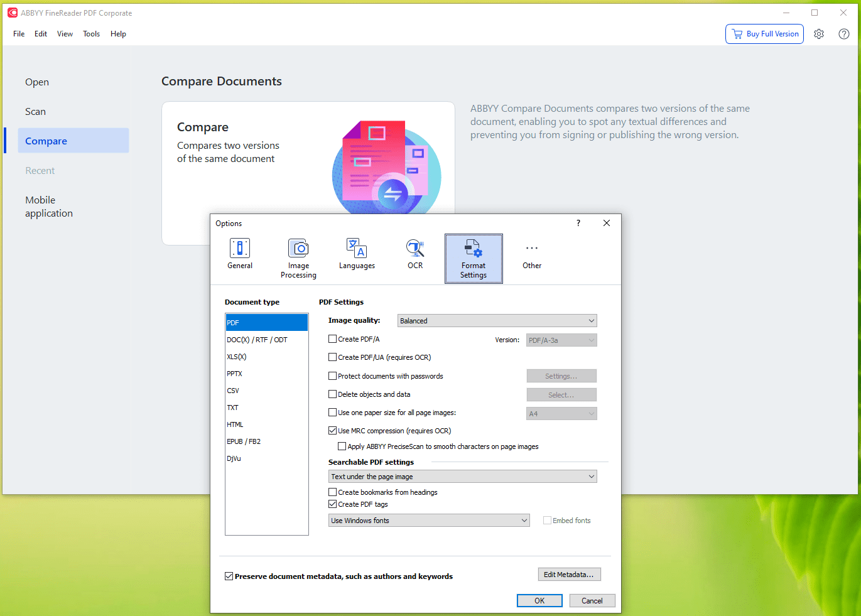Viewport: 861px width, 616px height.
Task: Open the Recent sidebar section
Action: tap(73, 171)
